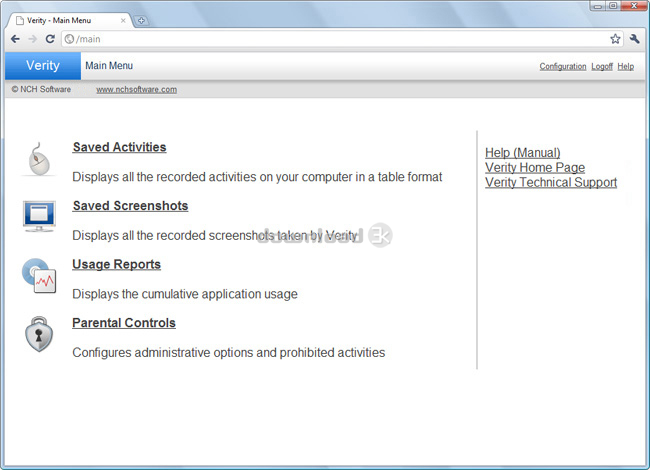Open the browser wrench settings menu
The width and height of the screenshot is (650, 470).
(x=634, y=39)
